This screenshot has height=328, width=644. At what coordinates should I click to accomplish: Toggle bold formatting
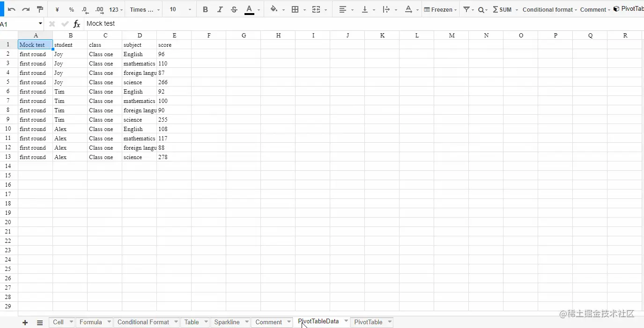(205, 9)
